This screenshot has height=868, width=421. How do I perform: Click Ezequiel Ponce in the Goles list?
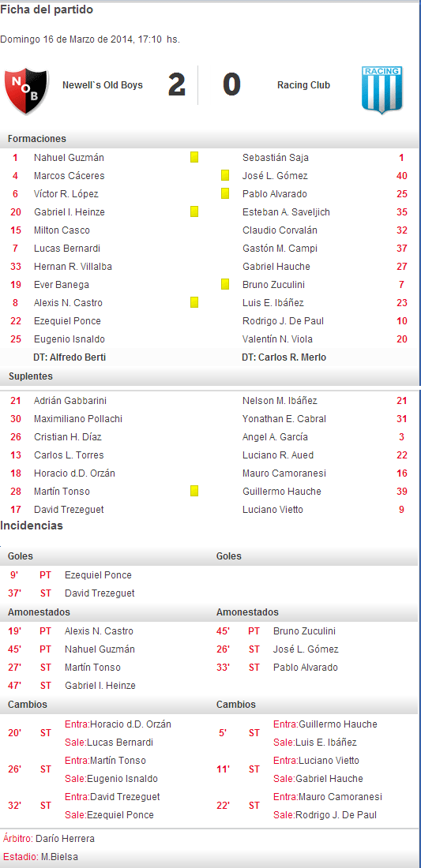[x=98, y=575]
